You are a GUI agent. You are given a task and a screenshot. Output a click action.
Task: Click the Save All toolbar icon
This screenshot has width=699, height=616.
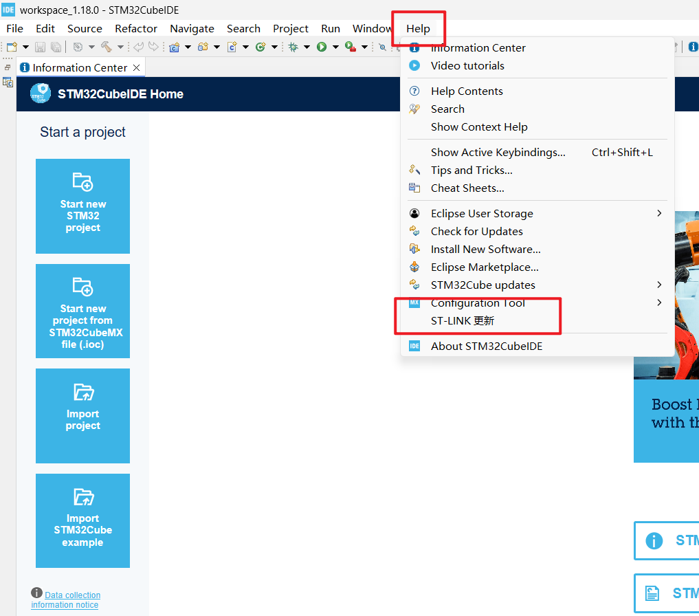pos(56,47)
